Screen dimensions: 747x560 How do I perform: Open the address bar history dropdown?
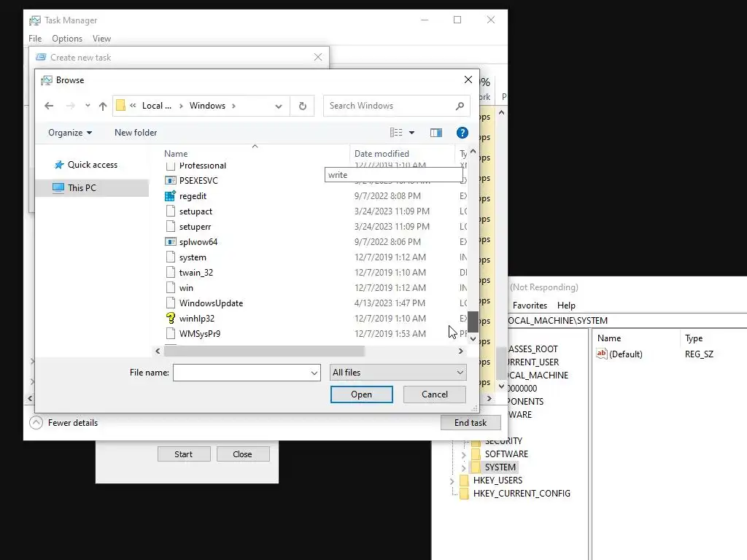pyautogui.click(x=279, y=106)
